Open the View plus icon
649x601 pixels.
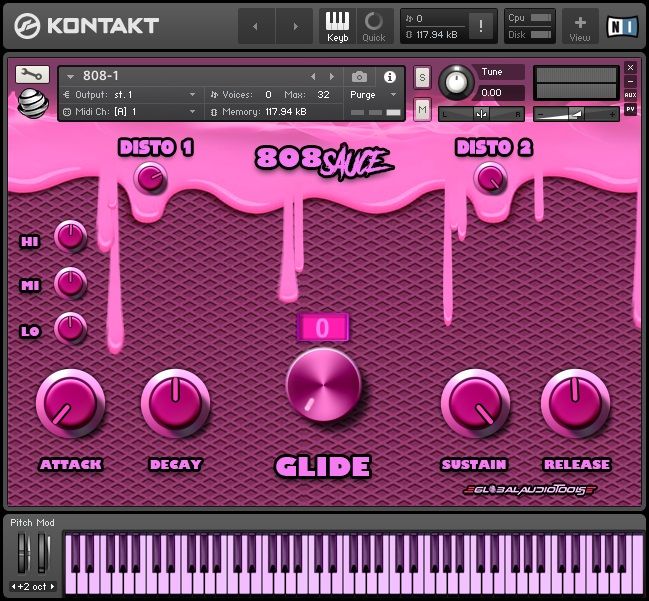click(580, 24)
